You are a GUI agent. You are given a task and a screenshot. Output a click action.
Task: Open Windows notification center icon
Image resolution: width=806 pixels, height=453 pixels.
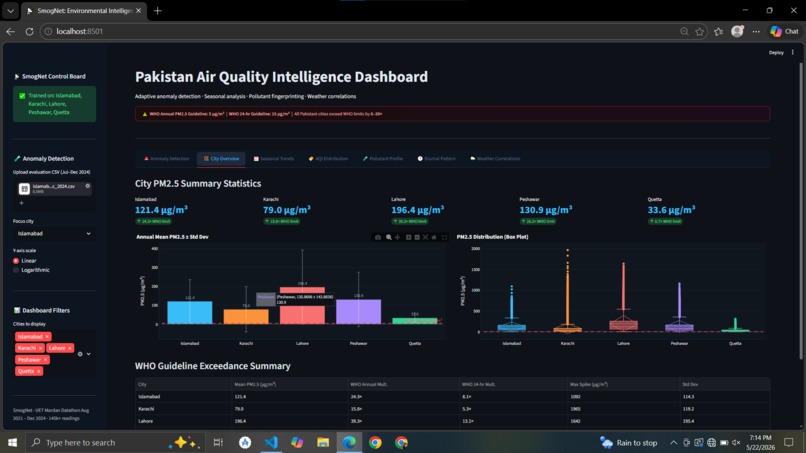(789, 442)
